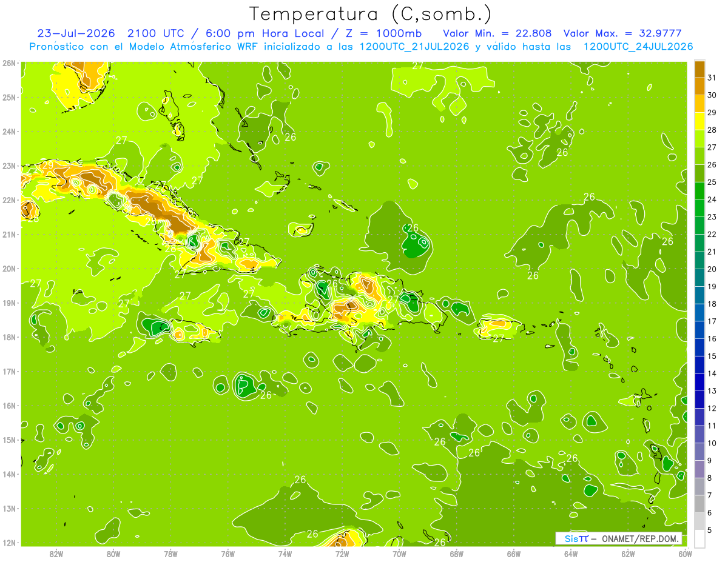This screenshot has width=728, height=562.
Task: Click the '80W' longitude axis label
Action: 113,554
